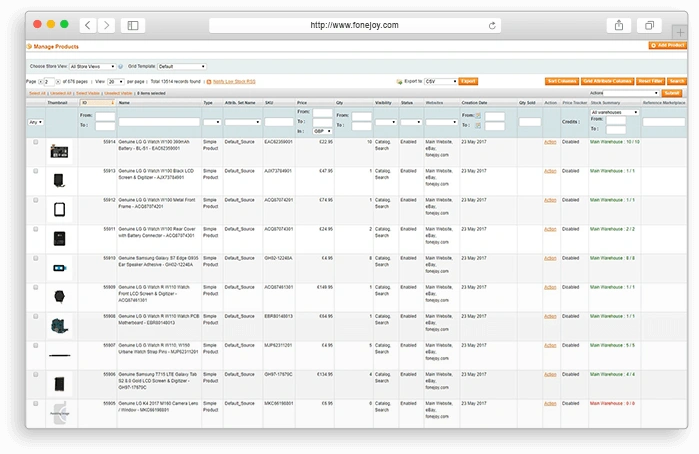Click the Submit button
This screenshot has height=454, width=699.
coord(671,93)
